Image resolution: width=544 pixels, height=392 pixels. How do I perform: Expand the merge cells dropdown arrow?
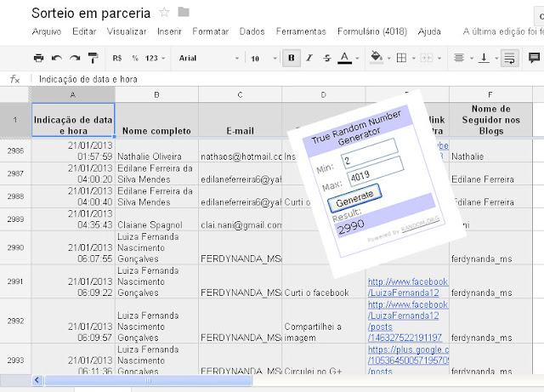pos(439,59)
